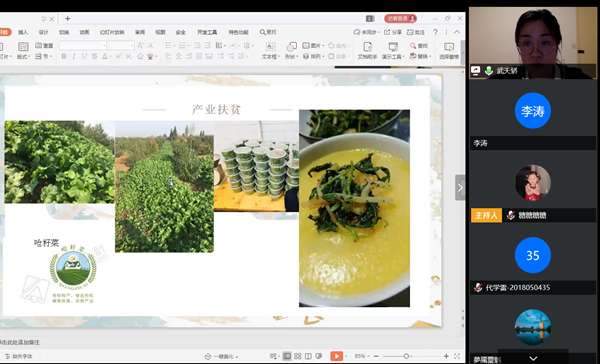Open the zoom percentage 85% dropdown
The image size is (600, 364).
(x=362, y=356)
